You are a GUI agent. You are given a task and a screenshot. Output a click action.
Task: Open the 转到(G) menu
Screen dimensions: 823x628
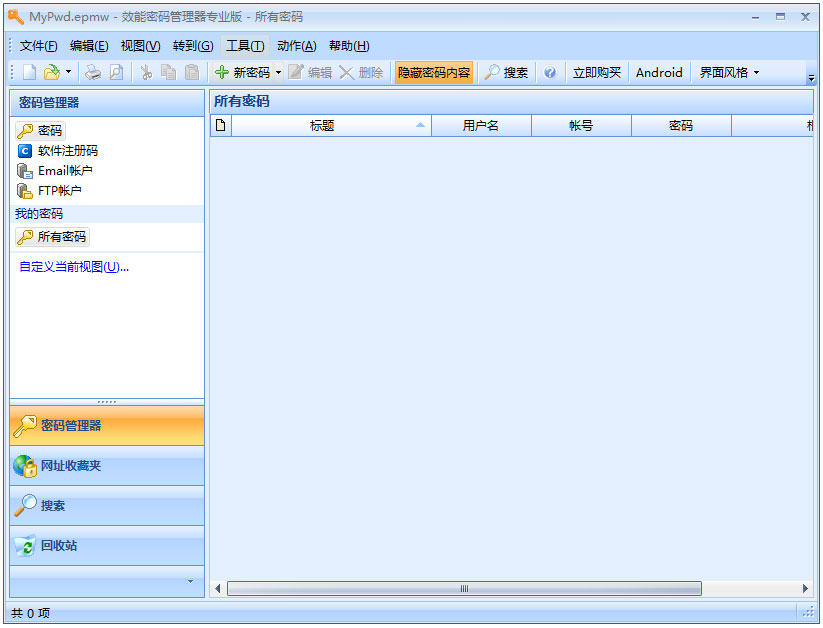(x=193, y=46)
